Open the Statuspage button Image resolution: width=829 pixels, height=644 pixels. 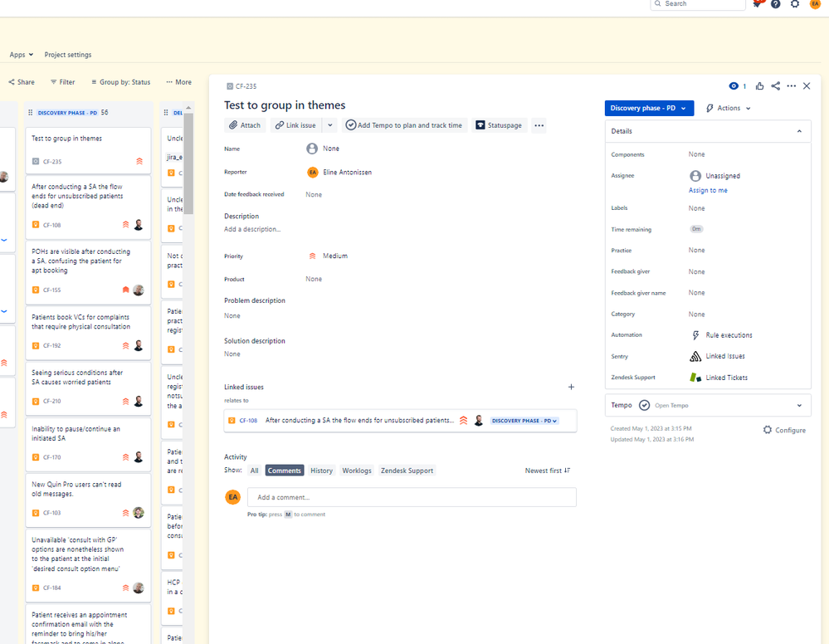pos(499,125)
